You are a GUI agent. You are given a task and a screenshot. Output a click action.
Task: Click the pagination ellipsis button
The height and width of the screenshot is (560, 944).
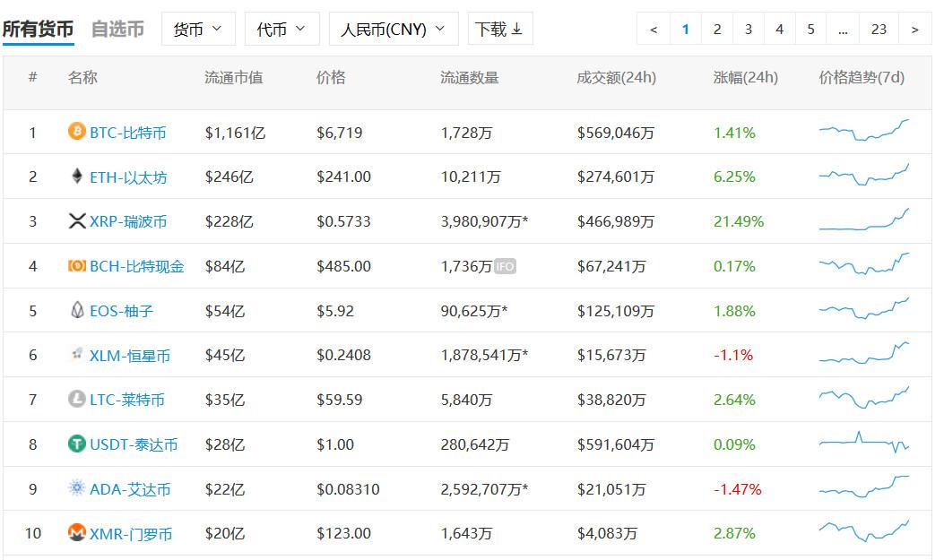843,29
